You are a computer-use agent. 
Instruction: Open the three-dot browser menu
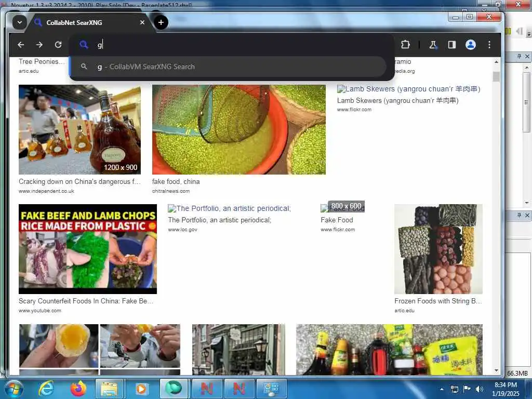tap(489, 45)
